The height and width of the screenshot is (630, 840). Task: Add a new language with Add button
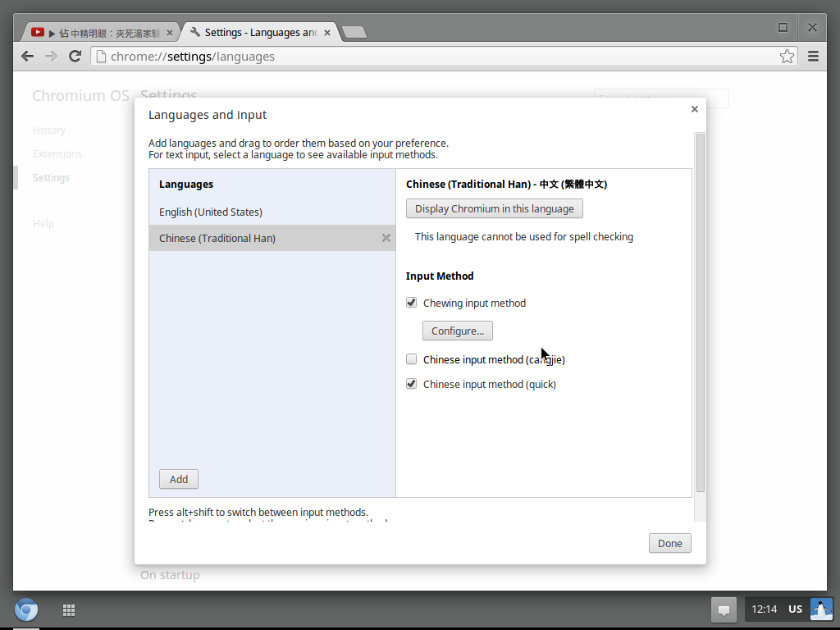click(x=178, y=479)
